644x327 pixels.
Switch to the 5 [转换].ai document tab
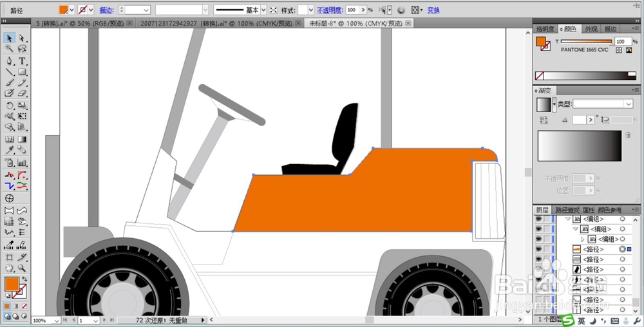[80, 23]
